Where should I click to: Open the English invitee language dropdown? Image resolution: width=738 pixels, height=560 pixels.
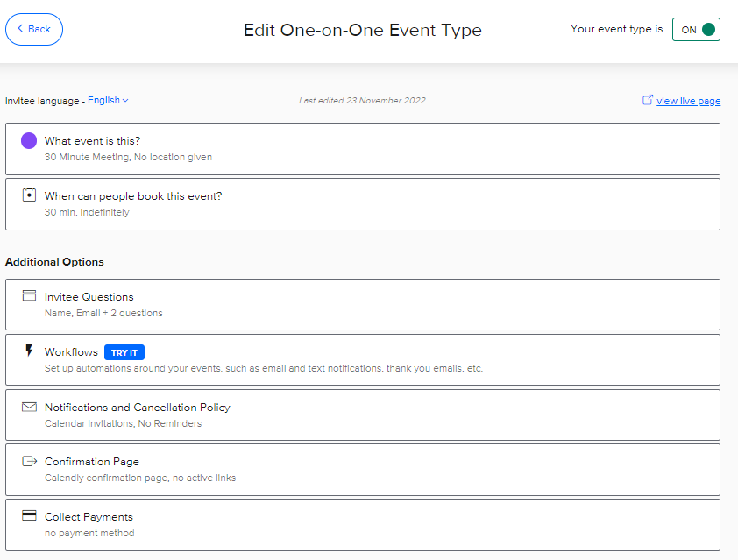[x=108, y=100]
